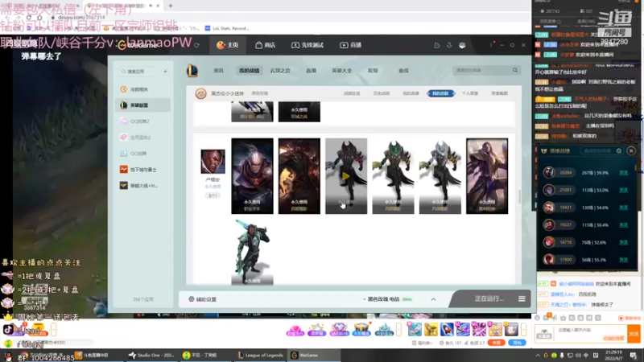Viewport: 644px width, 362px height.
Task: Click the orange 发送 chat send button
Action: [x=634, y=334]
